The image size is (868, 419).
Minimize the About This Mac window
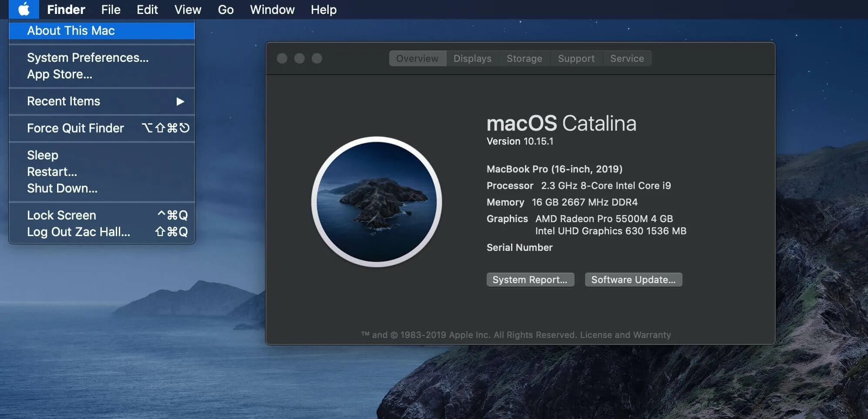(x=299, y=58)
